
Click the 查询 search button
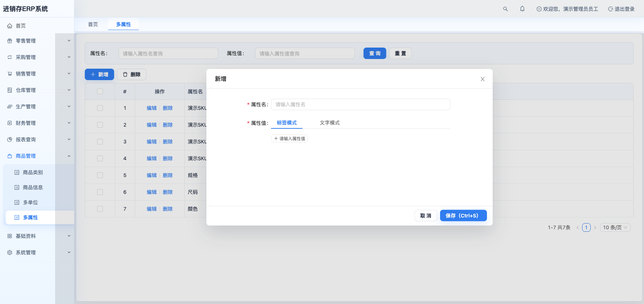pos(375,53)
